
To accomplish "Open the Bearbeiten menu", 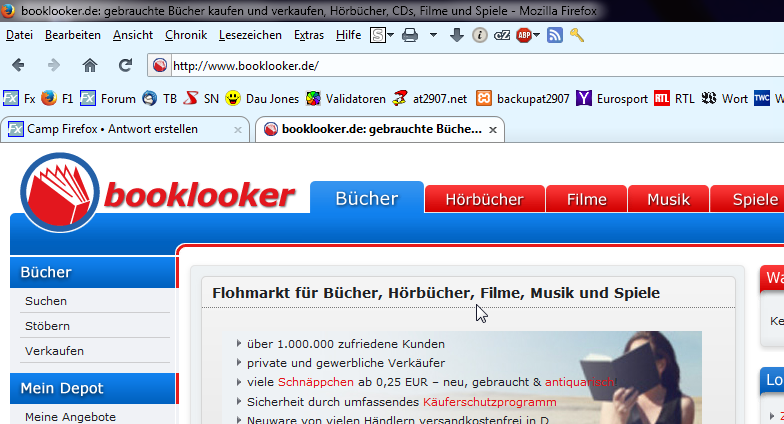I will tap(72, 35).
